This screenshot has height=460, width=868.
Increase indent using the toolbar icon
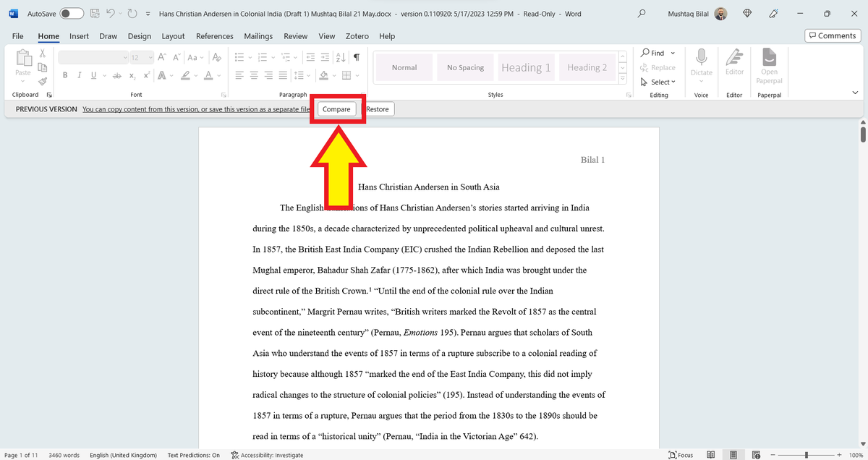[324, 56]
